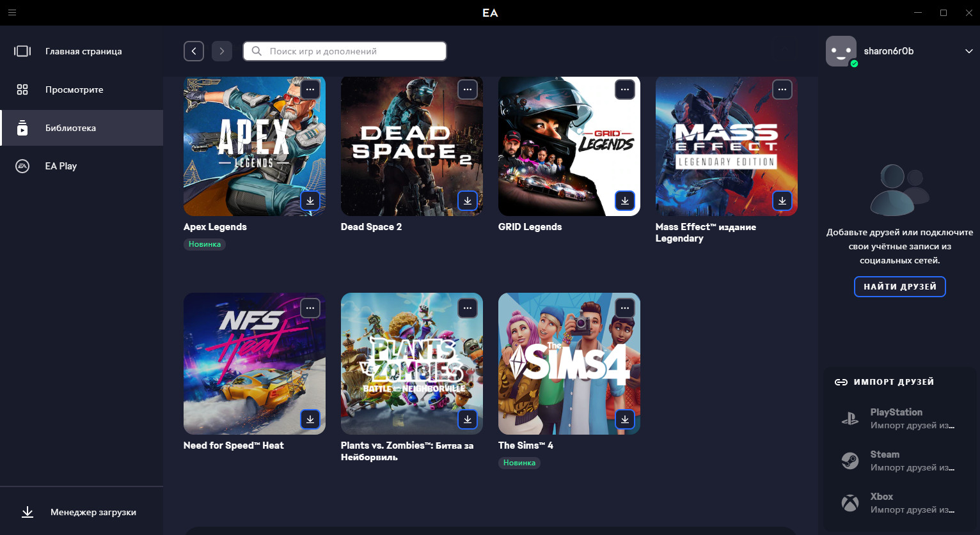This screenshot has height=535, width=980.
Task: Click the EA Play logo icon
Action: 22,166
